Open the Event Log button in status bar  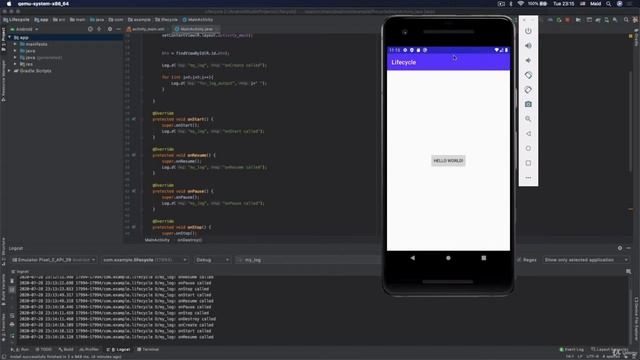tap(571, 349)
